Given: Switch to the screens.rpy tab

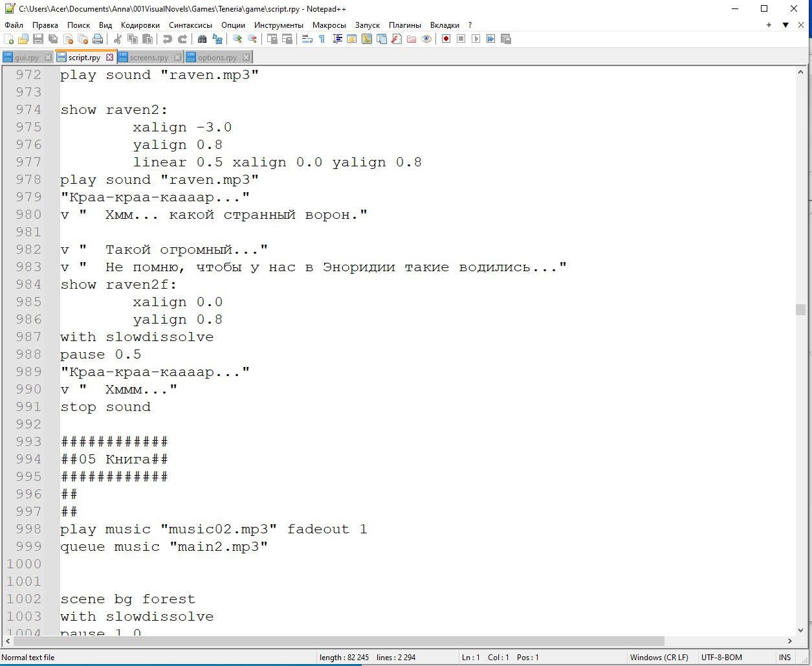Looking at the screenshot, I should (x=149, y=58).
